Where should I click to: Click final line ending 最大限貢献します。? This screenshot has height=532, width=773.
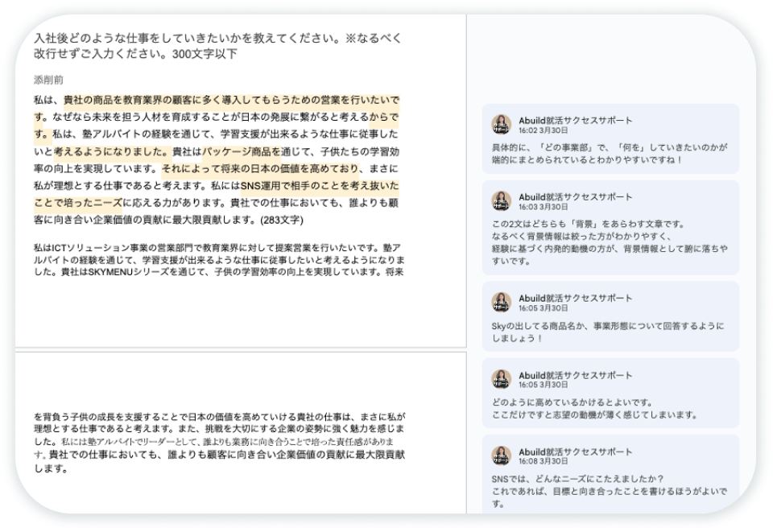point(219,461)
